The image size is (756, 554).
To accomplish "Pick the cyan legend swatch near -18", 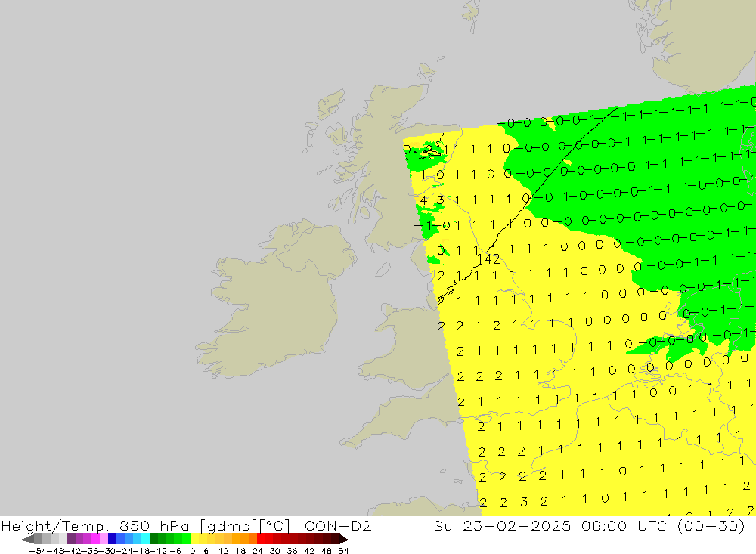I will point(146,539).
